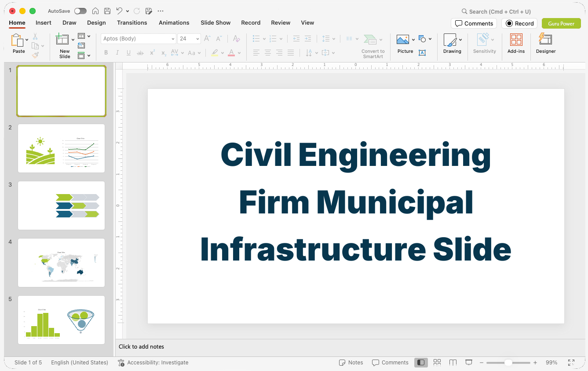Expand the Bullets dropdown arrow
Screen dimensions: 588x371
[x=264, y=39]
